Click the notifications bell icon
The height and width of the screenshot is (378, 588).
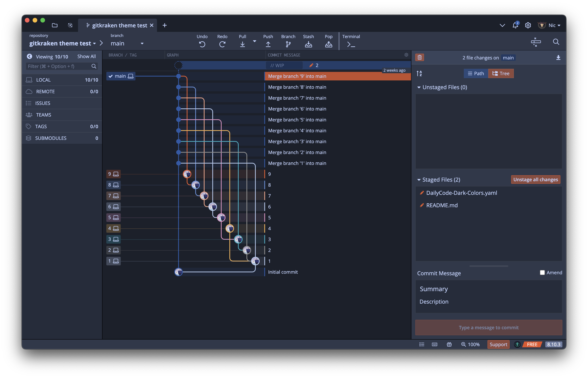click(x=515, y=25)
